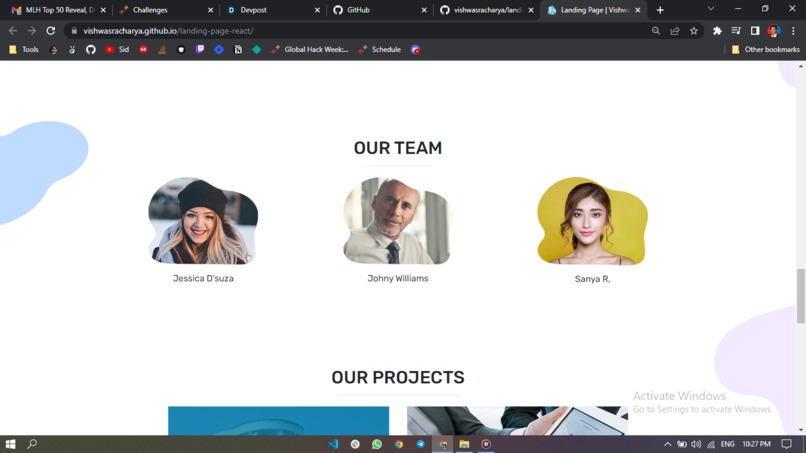Open the zoom magnifier icon in address bar
Image resolution: width=806 pixels, height=453 pixels.
(656, 31)
